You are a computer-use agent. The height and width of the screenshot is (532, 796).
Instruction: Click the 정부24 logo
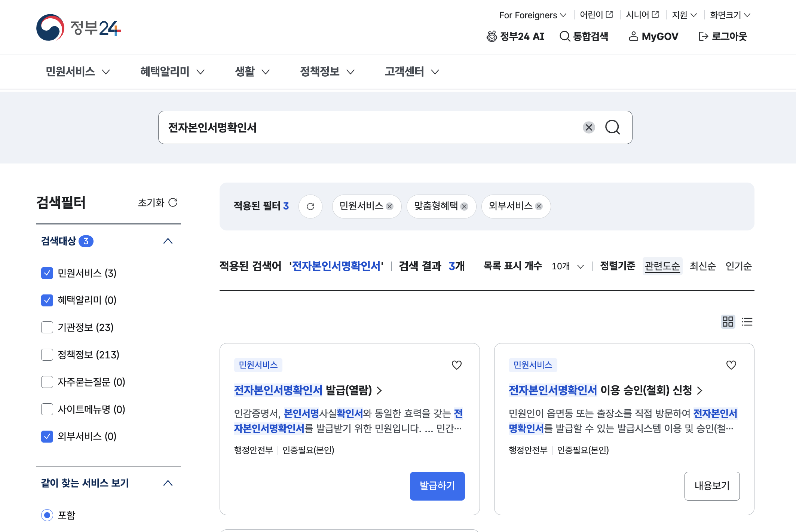click(79, 27)
